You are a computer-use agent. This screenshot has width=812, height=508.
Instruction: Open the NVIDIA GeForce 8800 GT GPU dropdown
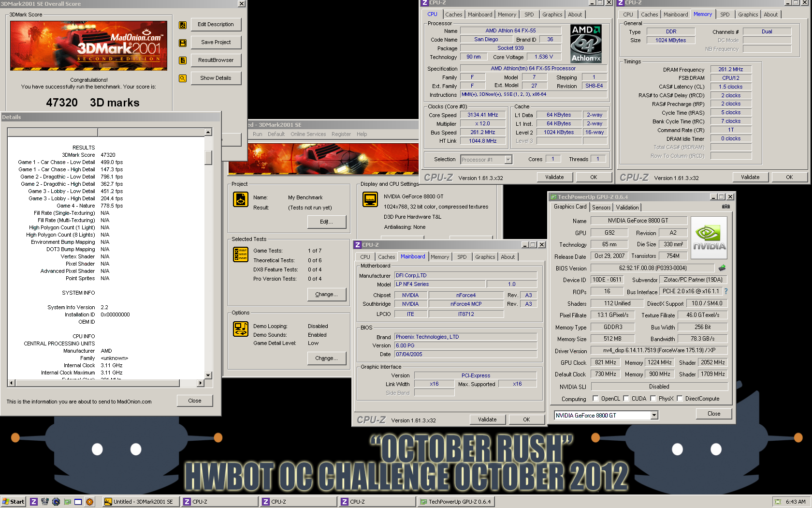[x=654, y=415]
